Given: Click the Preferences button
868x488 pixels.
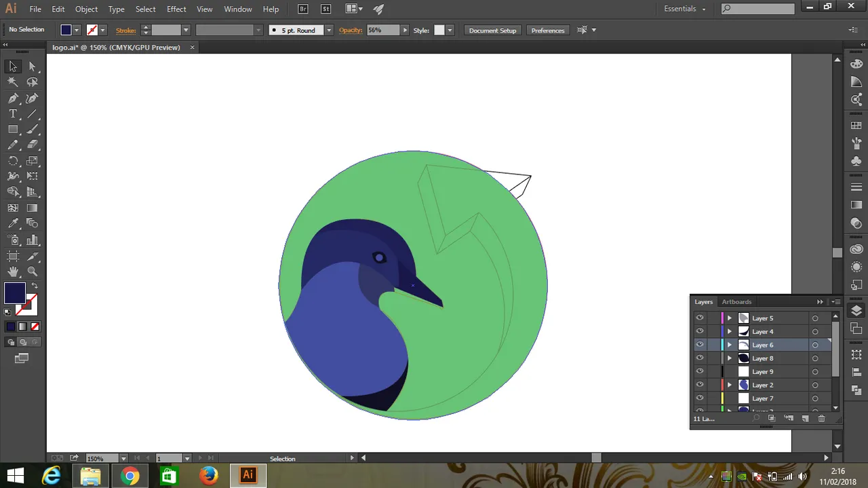Looking at the screenshot, I should (x=548, y=31).
